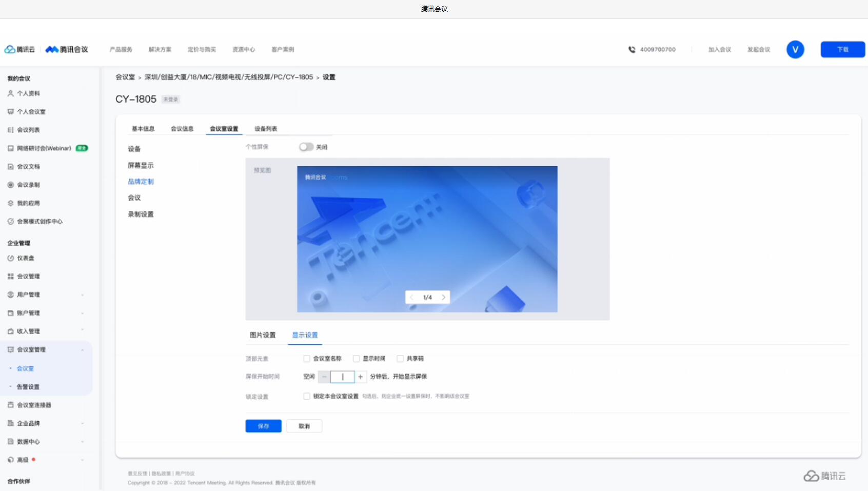Focus the idle minutes input field
868x491 pixels.
pyautogui.click(x=343, y=377)
